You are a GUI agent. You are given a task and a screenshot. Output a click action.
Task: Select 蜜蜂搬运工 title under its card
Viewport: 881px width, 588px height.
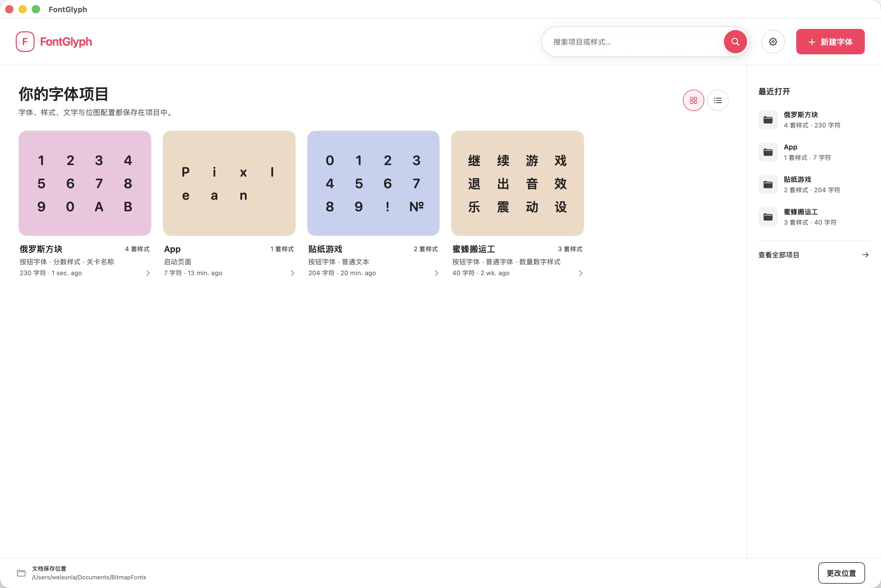pyautogui.click(x=473, y=249)
